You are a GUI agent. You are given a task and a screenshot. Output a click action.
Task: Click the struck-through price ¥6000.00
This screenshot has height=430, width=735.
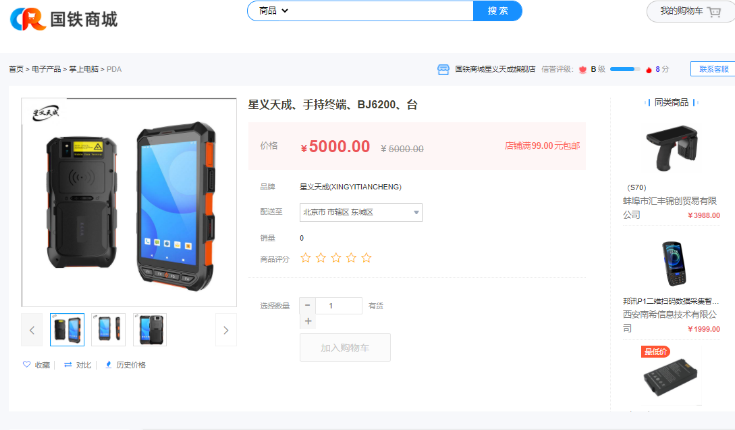(402, 149)
